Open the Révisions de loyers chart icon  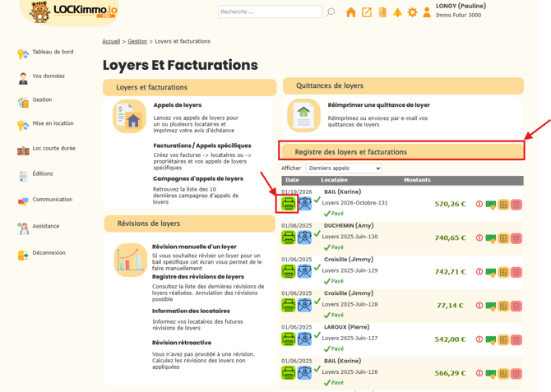tap(131, 260)
